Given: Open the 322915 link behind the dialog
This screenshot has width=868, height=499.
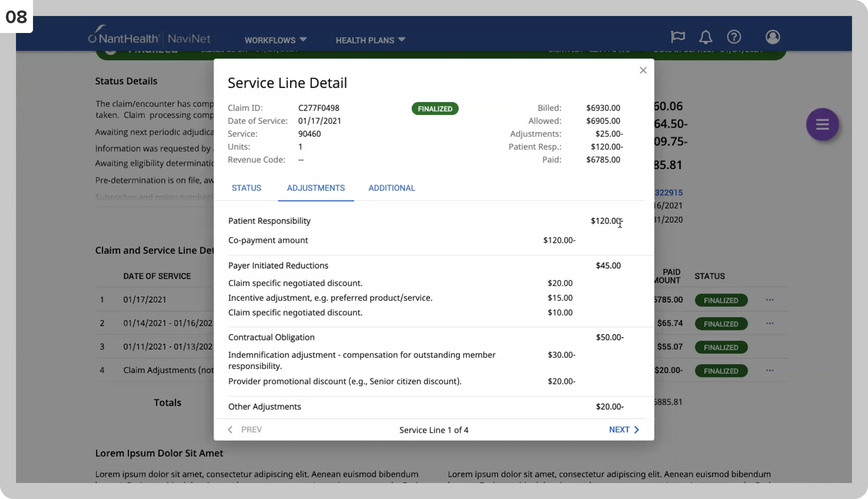Looking at the screenshot, I should (x=668, y=193).
